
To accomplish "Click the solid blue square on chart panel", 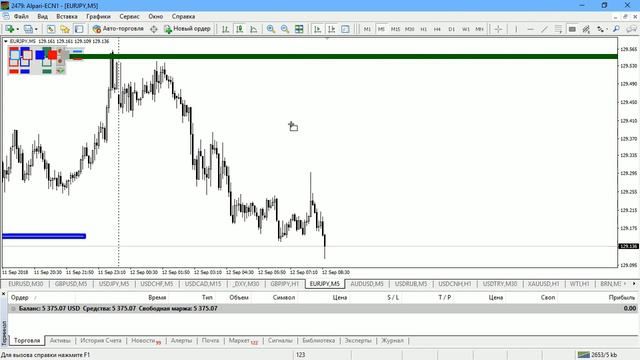I will [40, 55].
